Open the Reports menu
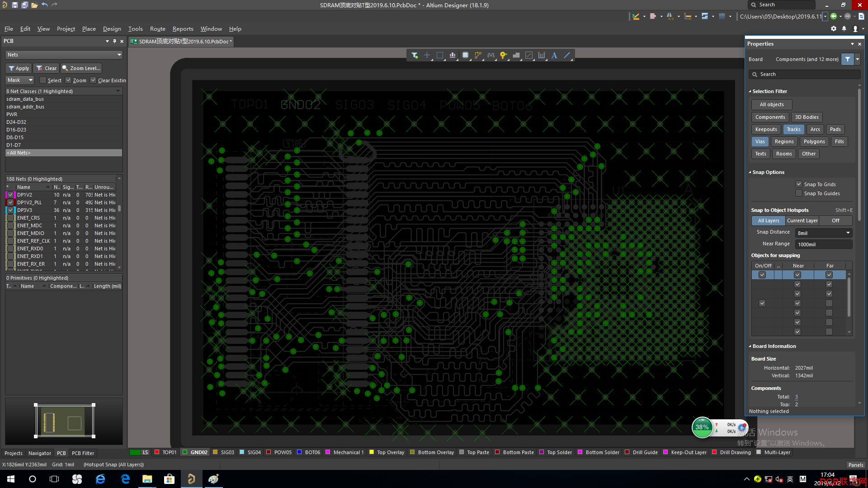Screen dimensions: 868x488 pyautogui.click(x=183, y=28)
